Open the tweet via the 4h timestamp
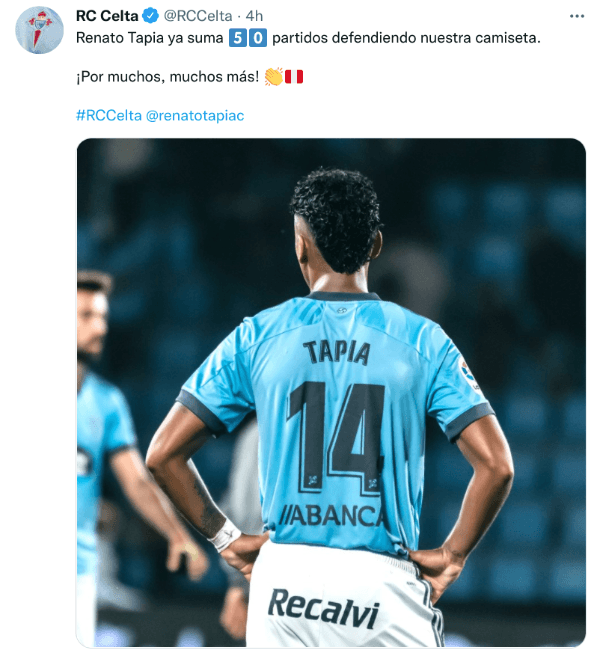 pos(254,16)
